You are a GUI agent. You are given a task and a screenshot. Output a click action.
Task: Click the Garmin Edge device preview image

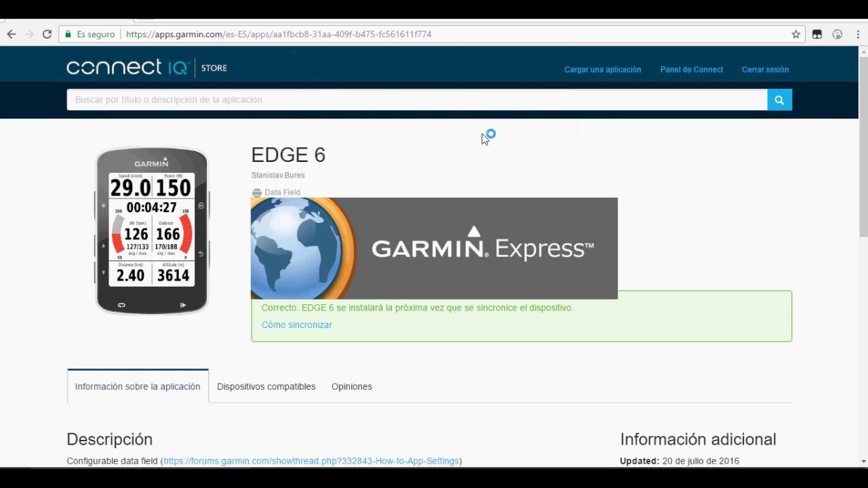pos(152,231)
